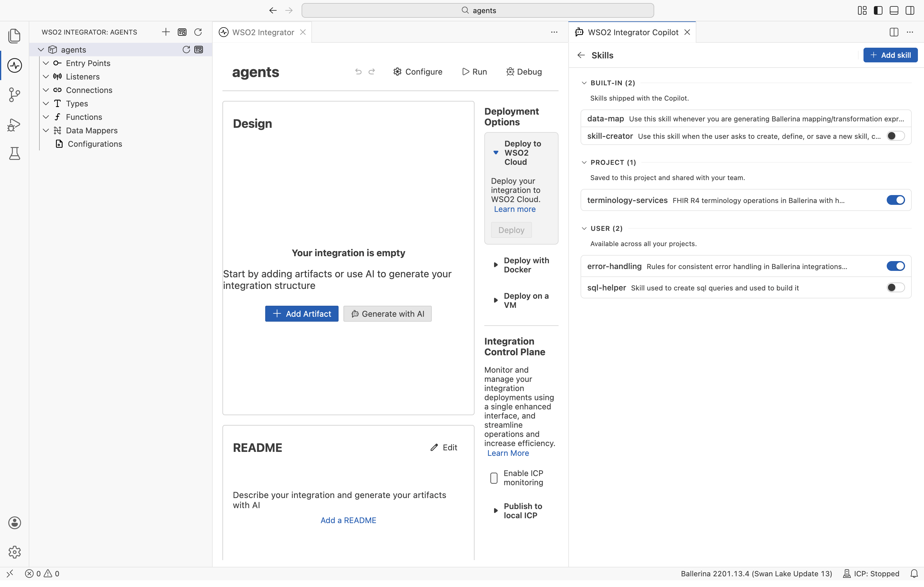Open Source Control view
924x587 pixels.
coord(14,94)
